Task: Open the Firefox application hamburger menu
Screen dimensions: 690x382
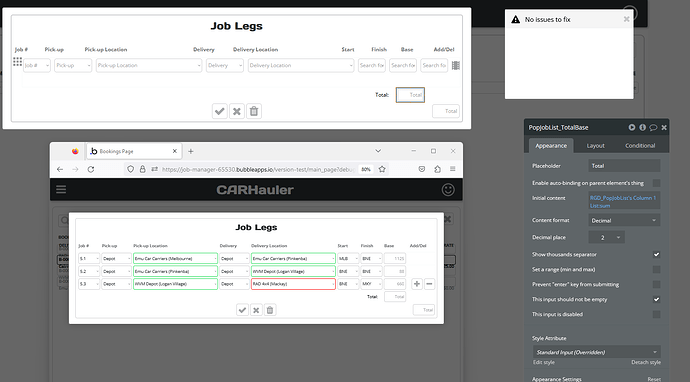Action: [452, 169]
